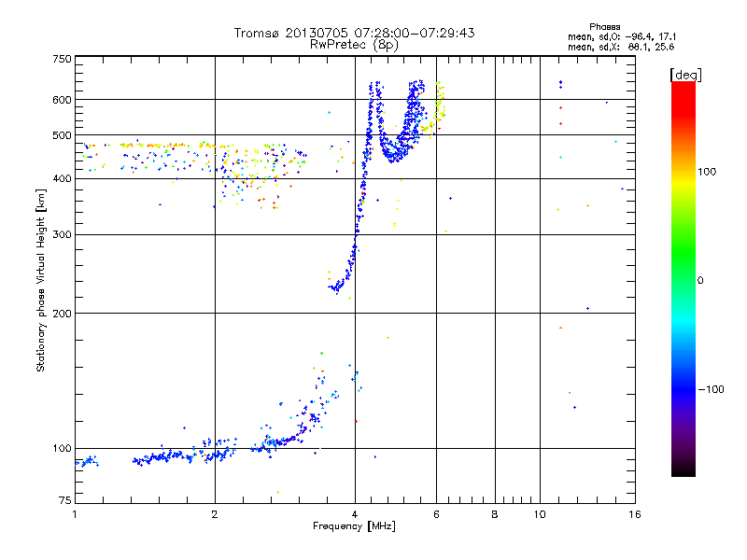The width and height of the screenshot is (747, 560).
Task: Click the colorbar tick label '0'
Action: [x=700, y=281]
